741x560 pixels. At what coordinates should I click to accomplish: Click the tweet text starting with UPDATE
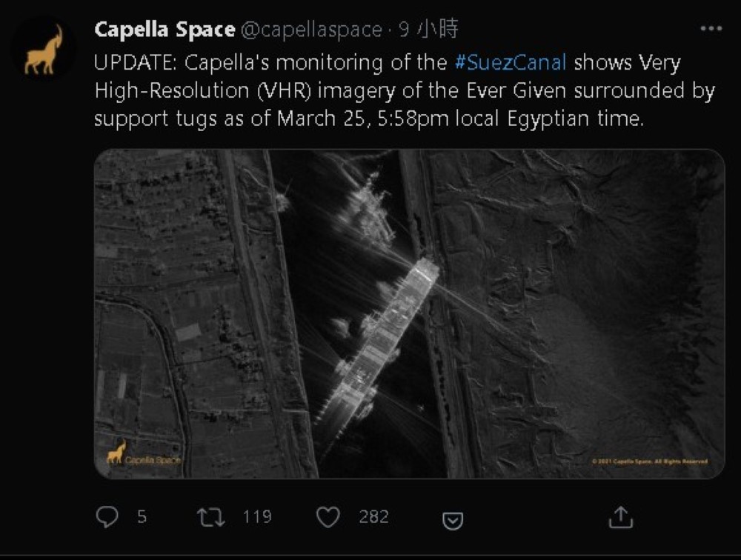tap(370, 90)
